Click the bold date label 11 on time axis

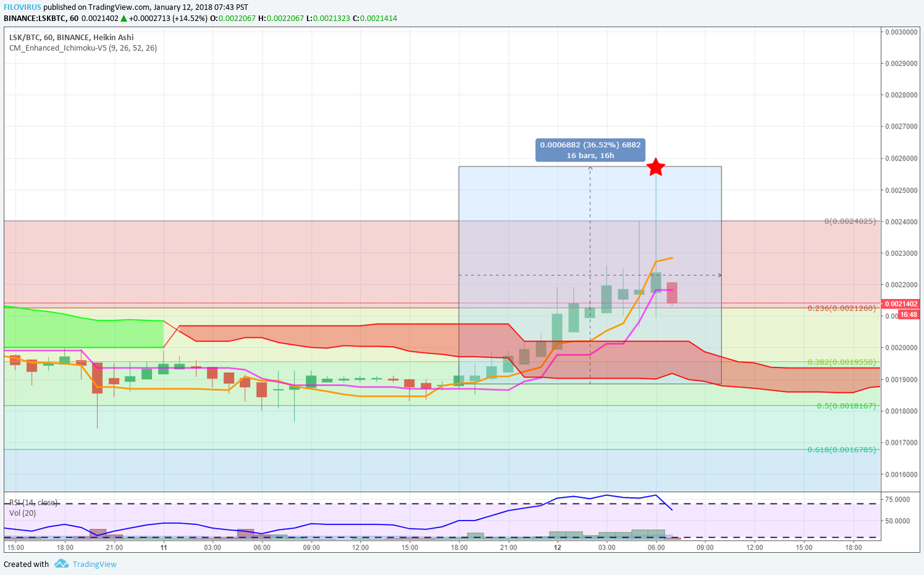click(x=164, y=547)
